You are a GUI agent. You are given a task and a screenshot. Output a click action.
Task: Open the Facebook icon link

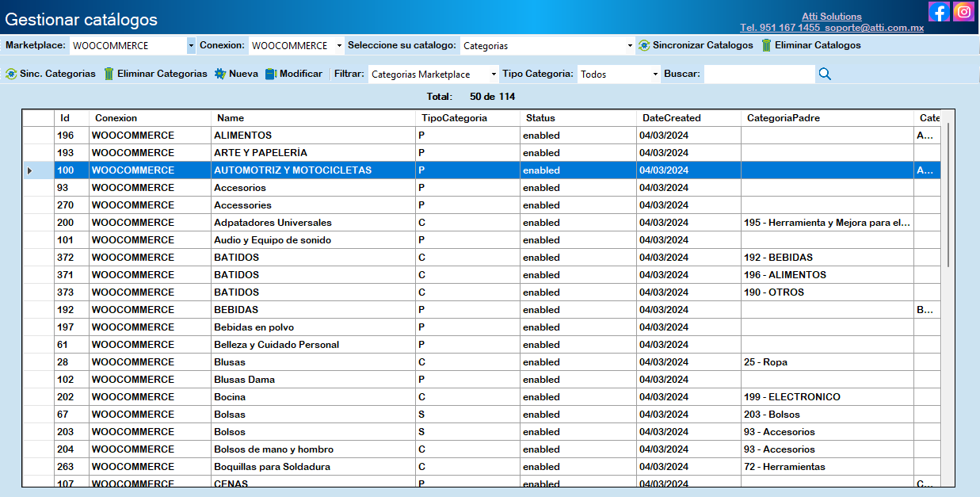pos(939,12)
